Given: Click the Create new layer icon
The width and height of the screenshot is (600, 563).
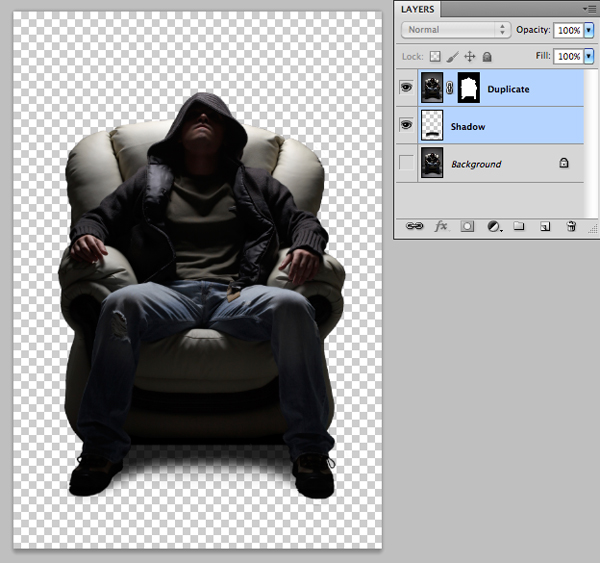Looking at the screenshot, I should (x=545, y=227).
